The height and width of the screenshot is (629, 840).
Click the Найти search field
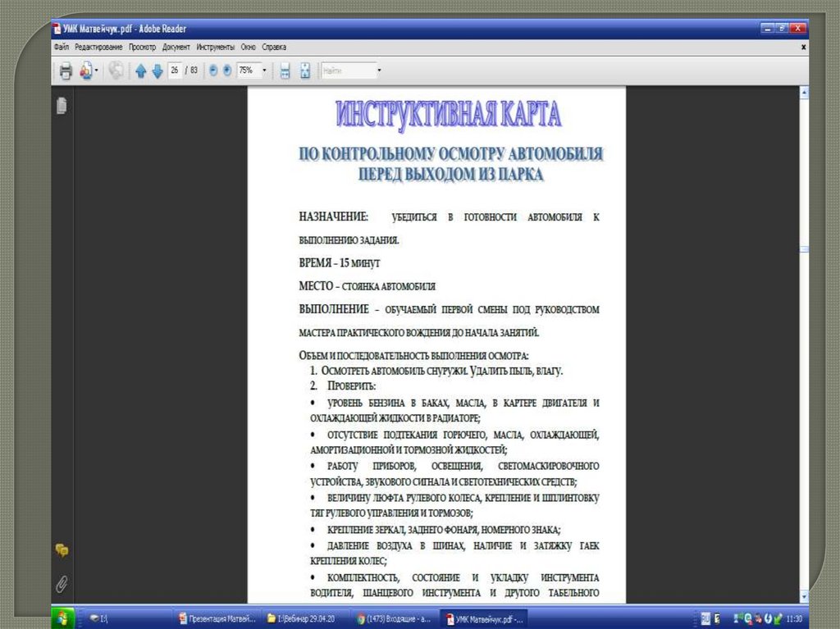coord(347,71)
